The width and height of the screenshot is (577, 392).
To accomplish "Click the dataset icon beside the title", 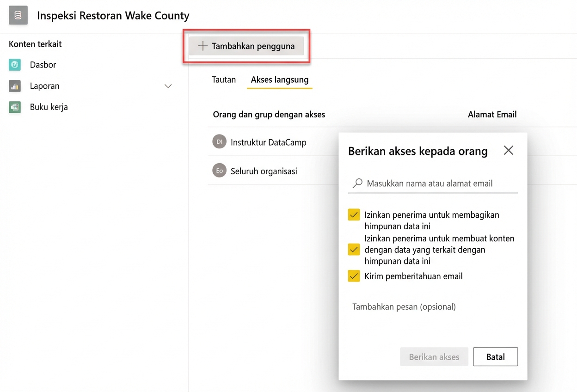I will [18, 15].
